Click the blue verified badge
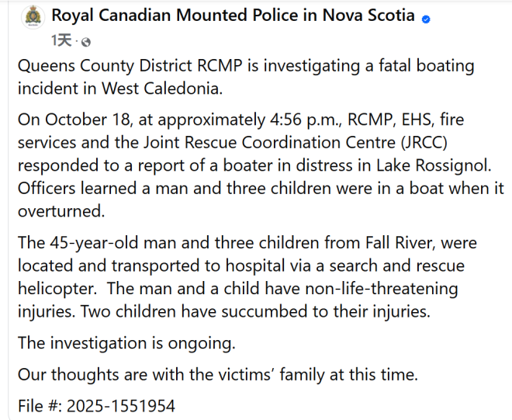The height and width of the screenshot is (420, 512). coord(425,18)
